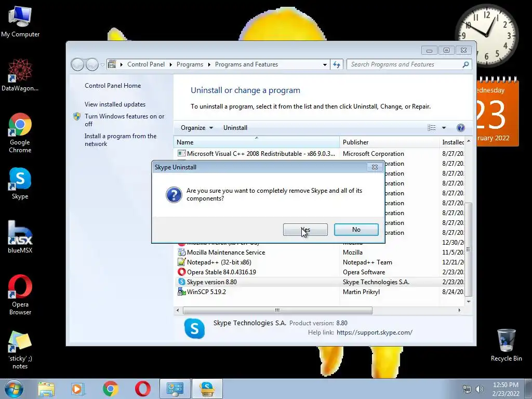Screen dimensions: 532x399
Task: Open Control Panel Home link
Action: 113,86
